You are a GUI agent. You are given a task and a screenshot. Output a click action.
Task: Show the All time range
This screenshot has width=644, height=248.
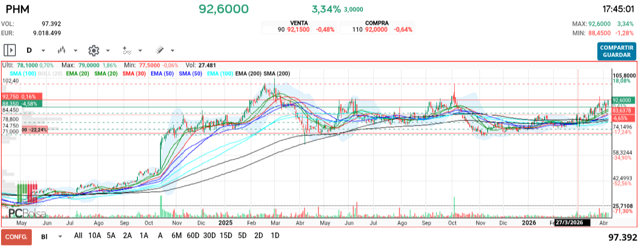point(78,236)
